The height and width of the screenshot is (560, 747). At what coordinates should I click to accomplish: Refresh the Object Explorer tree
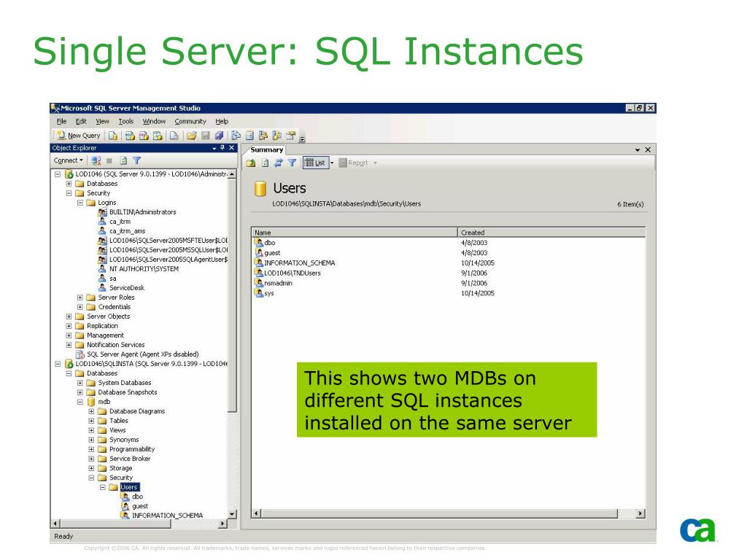tap(123, 161)
